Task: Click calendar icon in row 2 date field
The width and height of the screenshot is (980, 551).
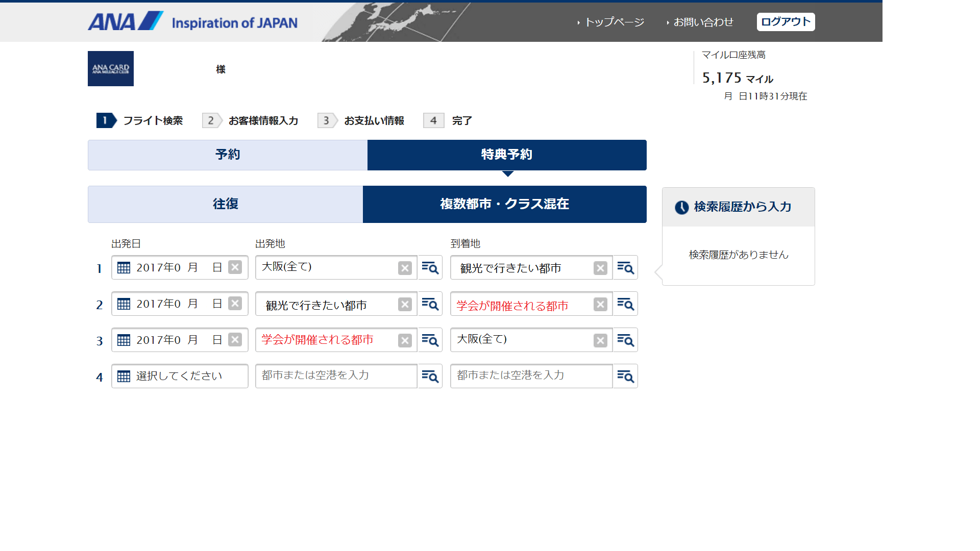Action: 124,304
